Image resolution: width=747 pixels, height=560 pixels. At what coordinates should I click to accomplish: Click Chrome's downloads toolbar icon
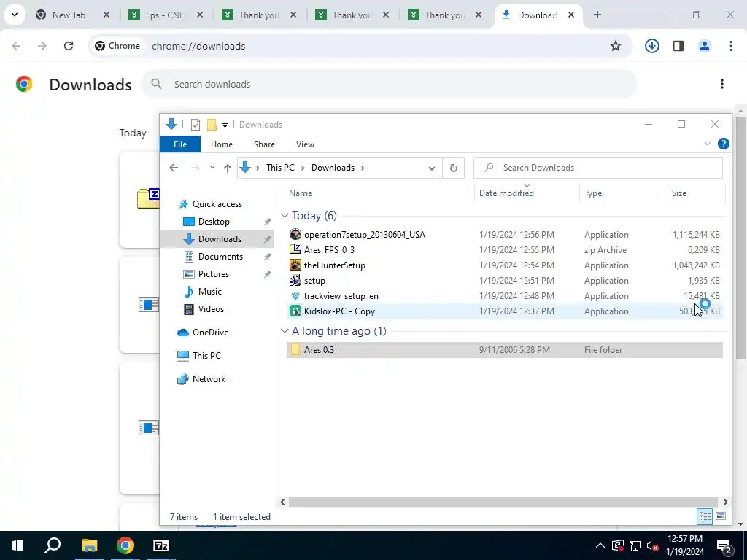[651, 46]
